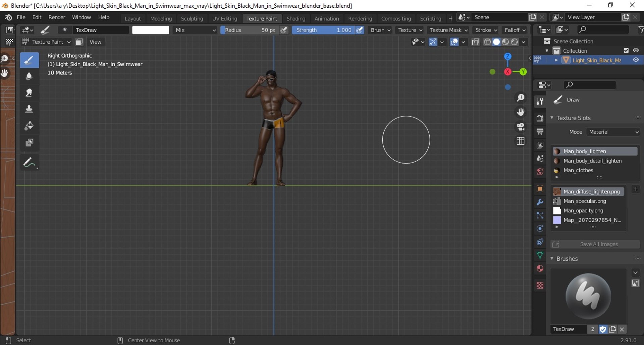Open Brush settings dropdown

point(380,30)
